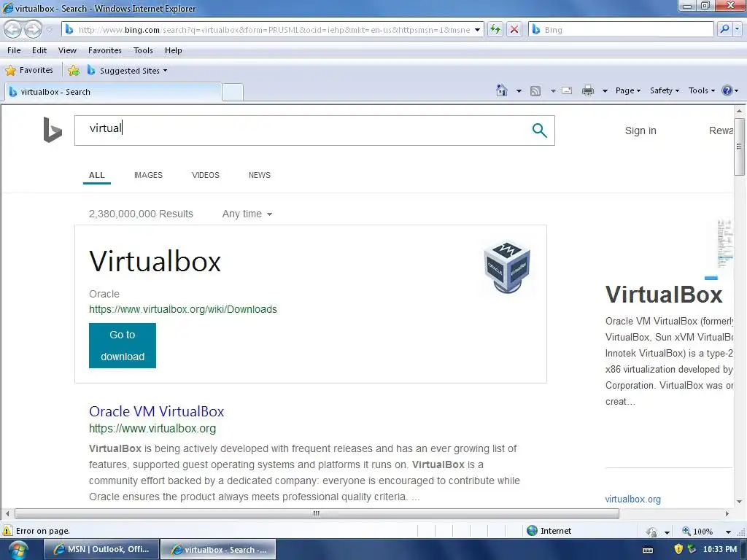Switch to MSN Outlook taskbar window
This screenshot has width=747, height=560.
[x=101, y=550]
